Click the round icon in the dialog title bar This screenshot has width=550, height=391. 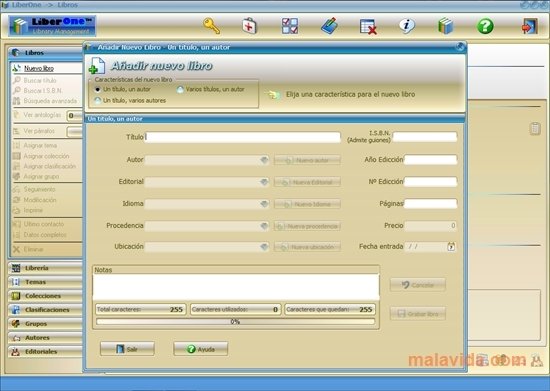(x=460, y=47)
